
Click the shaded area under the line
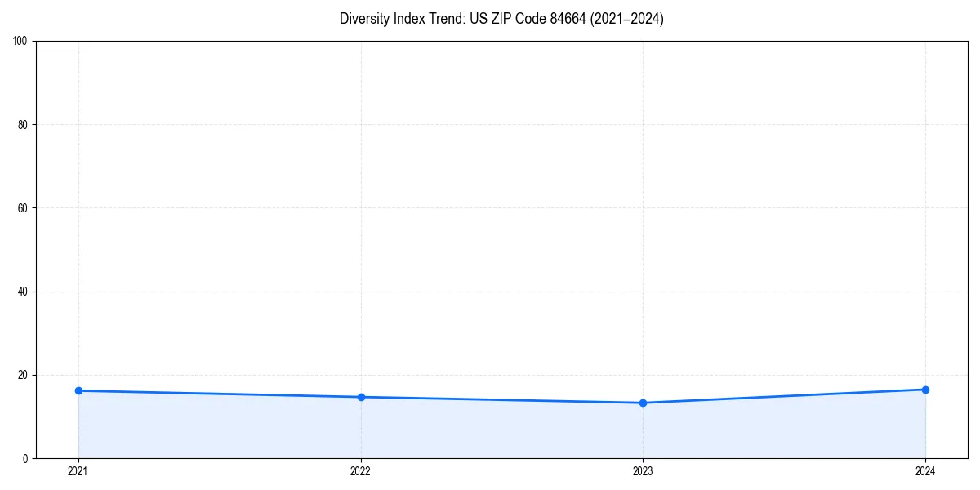[490, 429]
